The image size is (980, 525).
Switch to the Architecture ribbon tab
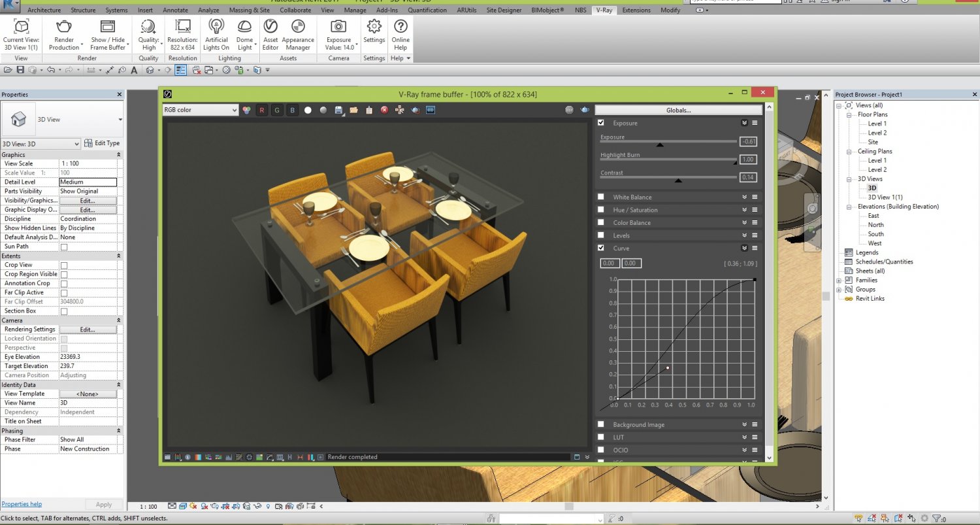[44, 10]
